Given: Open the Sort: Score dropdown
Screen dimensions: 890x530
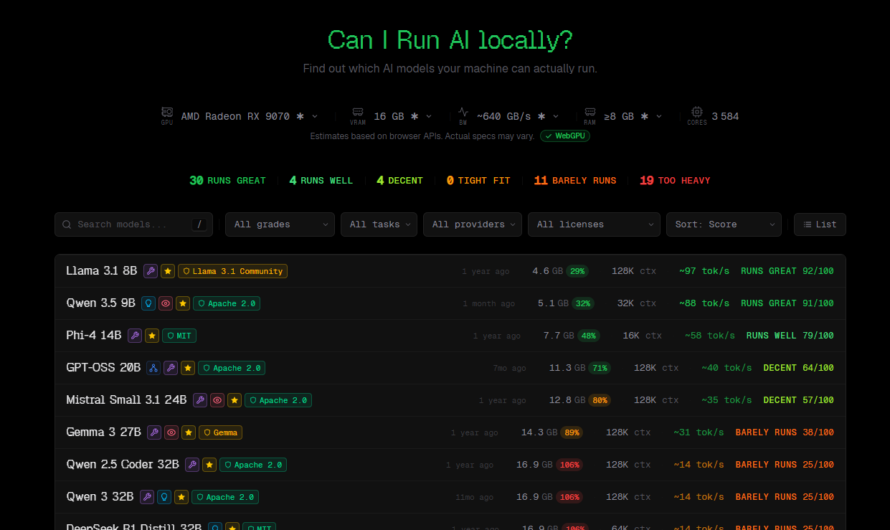Looking at the screenshot, I should tap(724, 225).
